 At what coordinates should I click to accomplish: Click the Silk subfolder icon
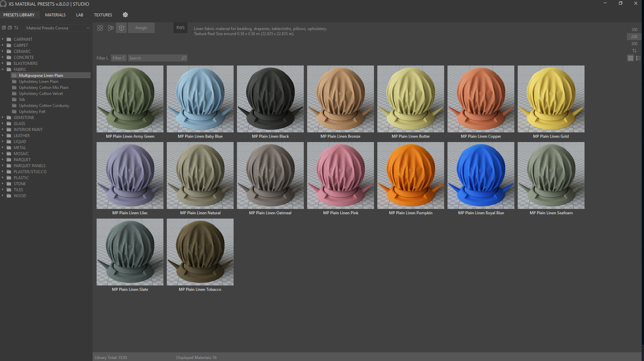(14, 99)
